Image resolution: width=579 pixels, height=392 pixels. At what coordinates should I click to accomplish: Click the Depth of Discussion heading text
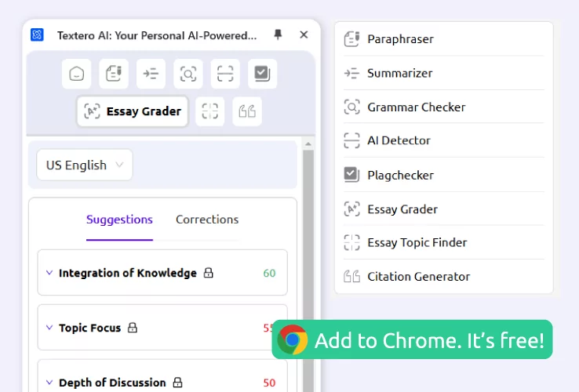(112, 383)
